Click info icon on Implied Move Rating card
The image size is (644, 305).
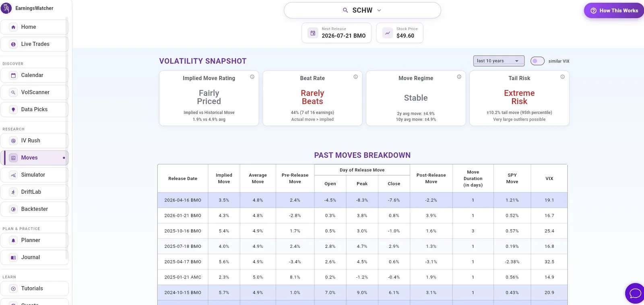(252, 77)
